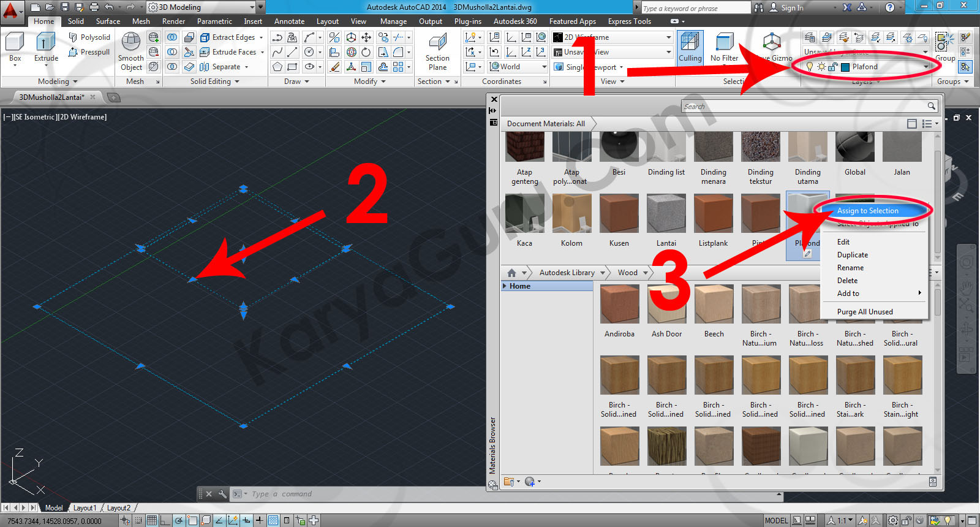The width and height of the screenshot is (980, 527).
Task: Choose Assign to Selection from context menu
Action: click(867, 211)
